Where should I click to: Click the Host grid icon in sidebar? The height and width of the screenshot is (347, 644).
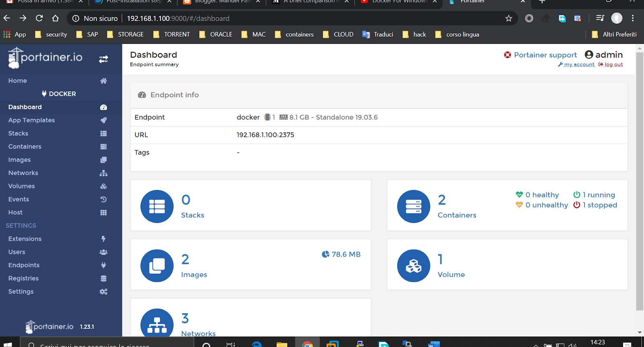tap(103, 213)
